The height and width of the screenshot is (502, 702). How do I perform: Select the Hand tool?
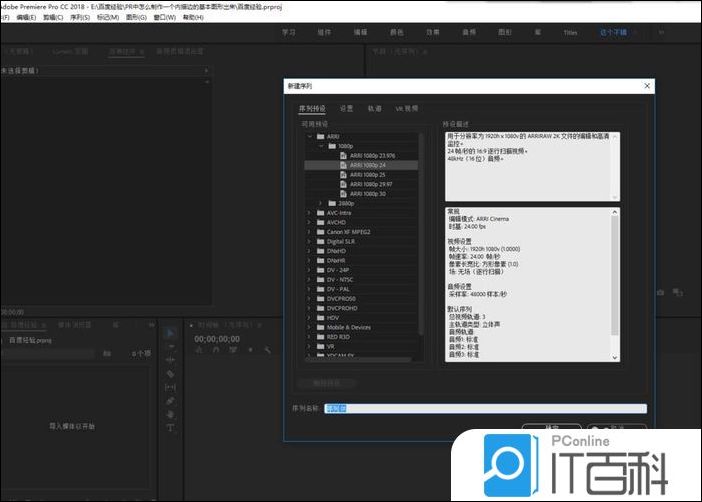170,414
